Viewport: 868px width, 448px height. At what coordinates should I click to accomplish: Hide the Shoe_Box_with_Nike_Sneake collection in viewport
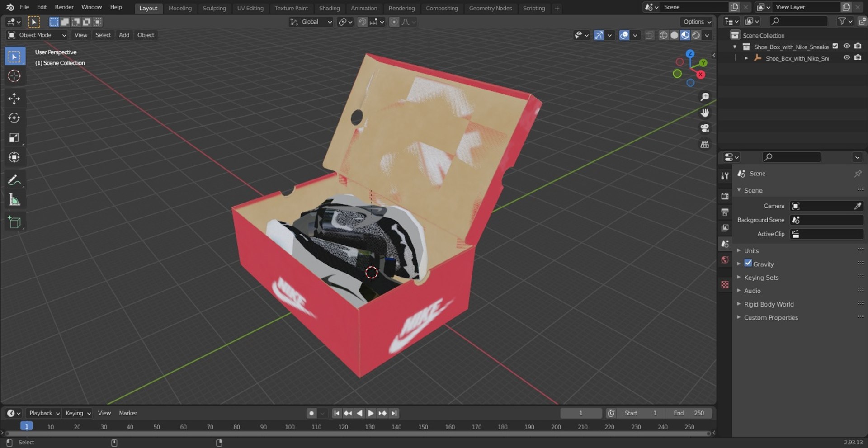pos(847,46)
